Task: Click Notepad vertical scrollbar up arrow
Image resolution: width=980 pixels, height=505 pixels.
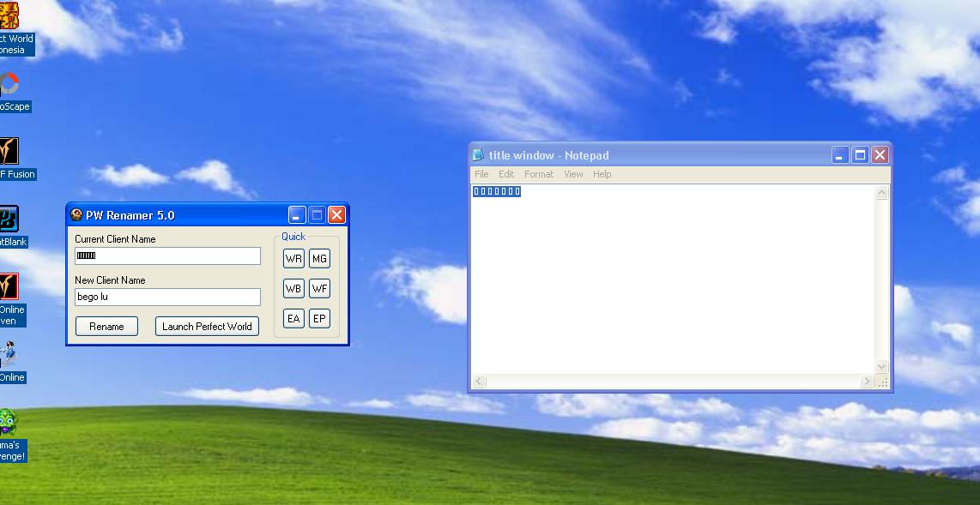Action: click(882, 193)
